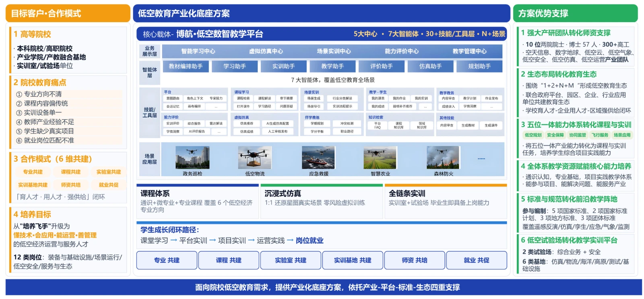Select the 教学助手 agent button
Image resolution: width=644 pixels, height=299 pixels.
click(332, 66)
